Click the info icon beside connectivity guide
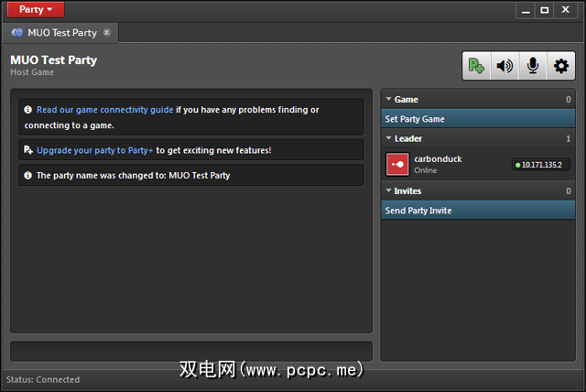Image resolution: width=586 pixels, height=392 pixels. pyautogui.click(x=28, y=110)
